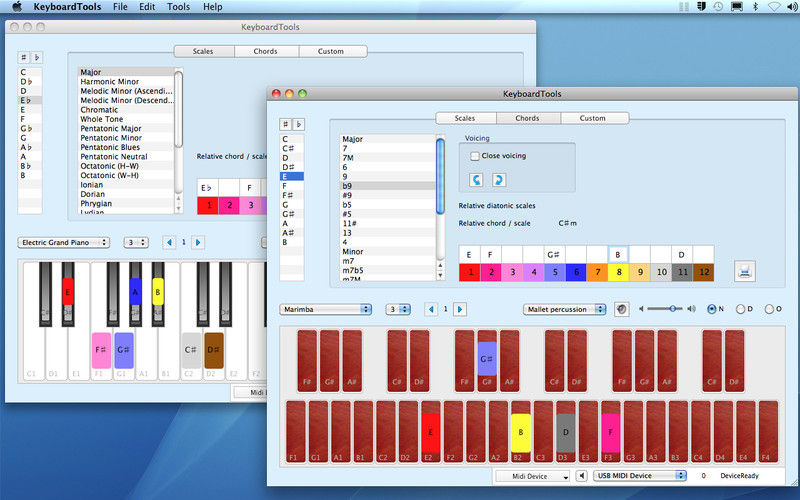
Task: Select the D radio button
Action: pos(740,309)
